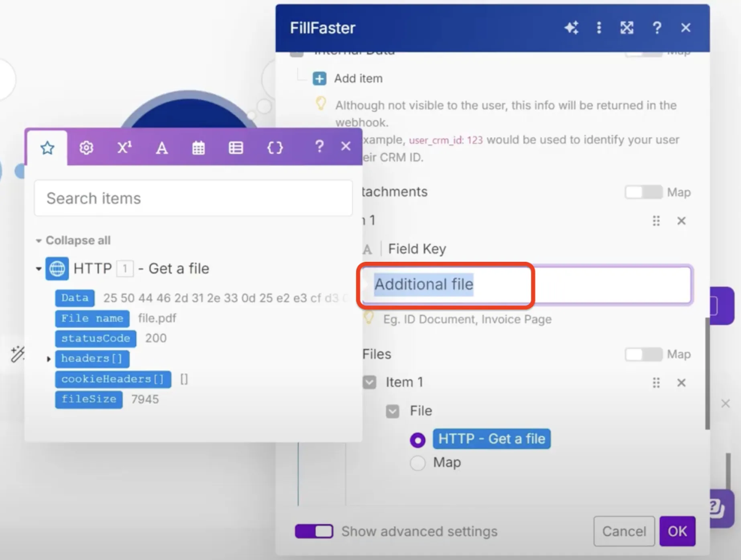Select HTTP - Get a file radio button
Screen dimensions: 741x560
(x=417, y=440)
